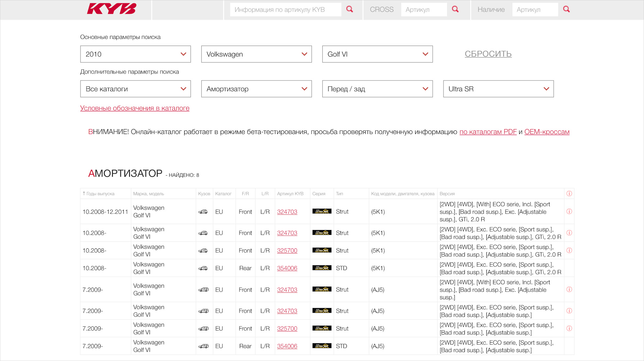644x361 pixels.
Task: Open OEM-кроссам link
Action: click(547, 132)
